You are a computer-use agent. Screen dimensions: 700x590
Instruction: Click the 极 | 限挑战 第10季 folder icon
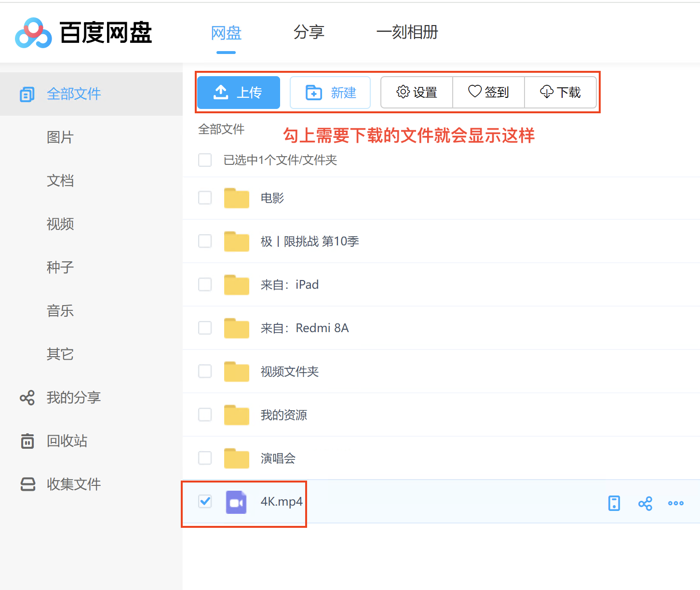click(237, 241)
